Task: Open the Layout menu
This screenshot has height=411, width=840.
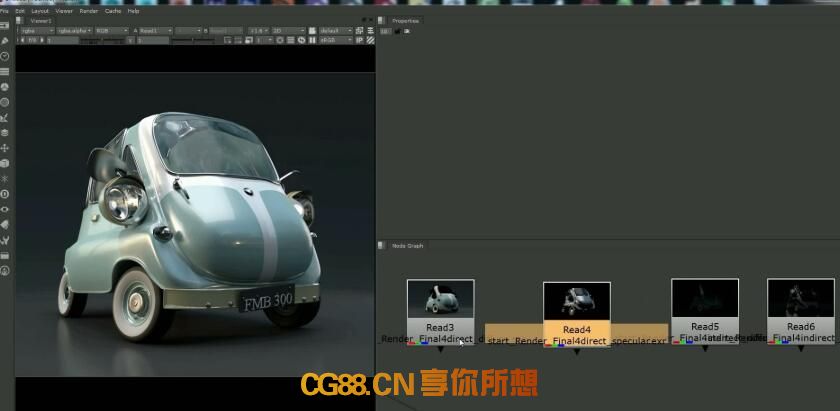Action: (x=40, y=11)
